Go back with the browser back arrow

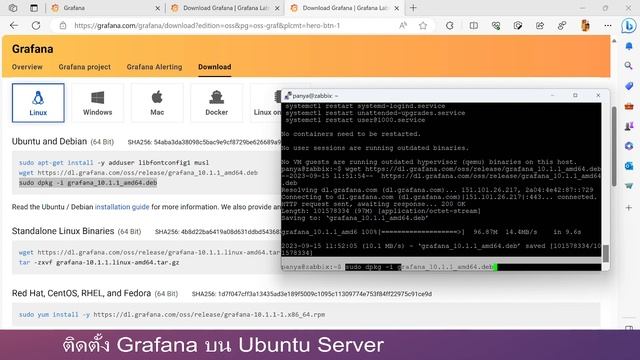(14, 25)
